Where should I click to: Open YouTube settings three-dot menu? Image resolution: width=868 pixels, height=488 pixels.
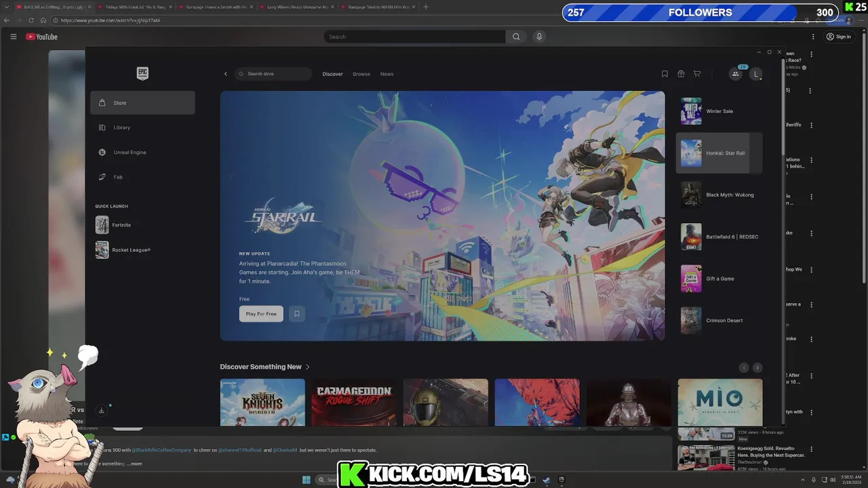(x=813, y=37)
